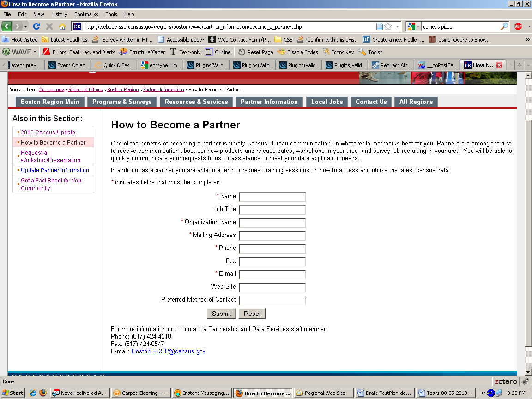Expand the address bar history dropdown

tap(397, 26)
